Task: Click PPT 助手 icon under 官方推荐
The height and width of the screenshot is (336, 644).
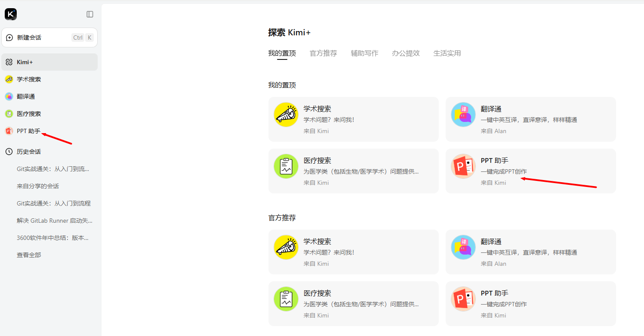Action: pos(463,299)
